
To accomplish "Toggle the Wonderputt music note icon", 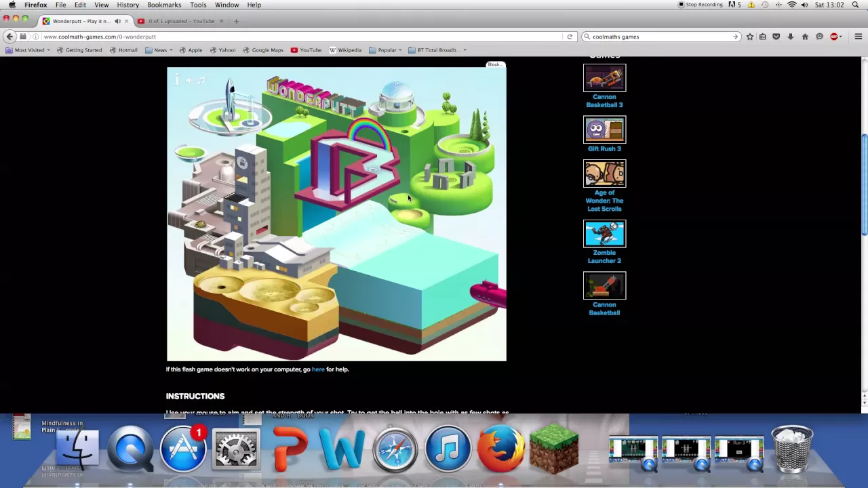I will pos(201,80).
